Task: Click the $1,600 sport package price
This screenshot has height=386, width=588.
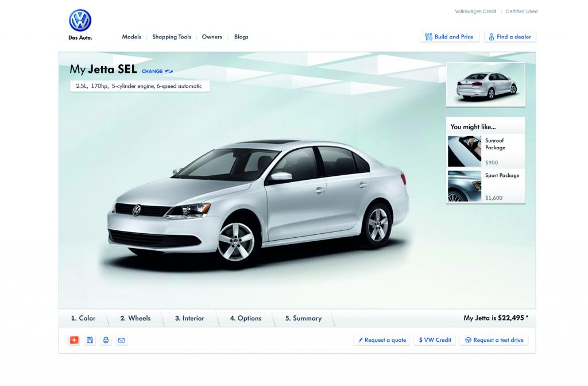Action: pyautogui.click(x=494, y=198)
